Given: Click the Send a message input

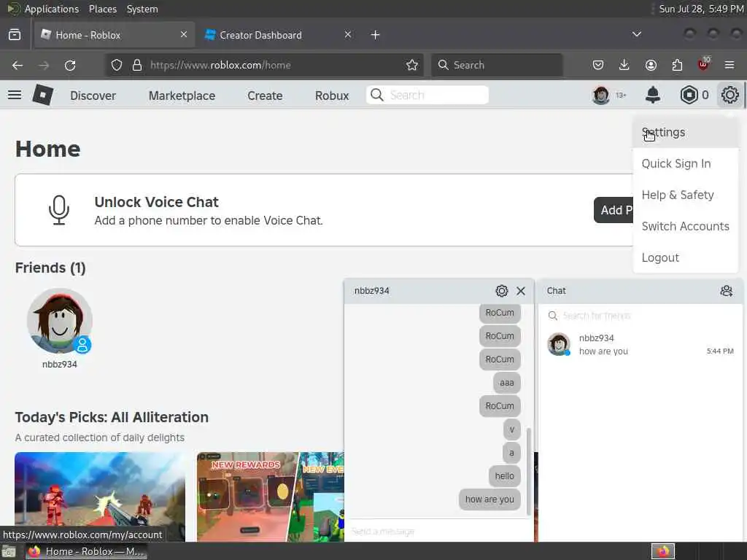Looking at the screenshot, I should click(438, 531).
